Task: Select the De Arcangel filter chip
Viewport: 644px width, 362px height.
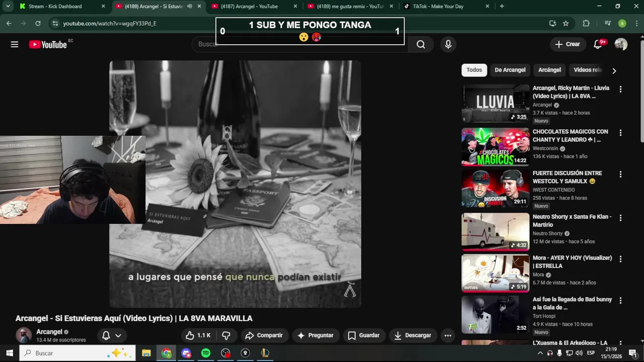Action: 510,70
